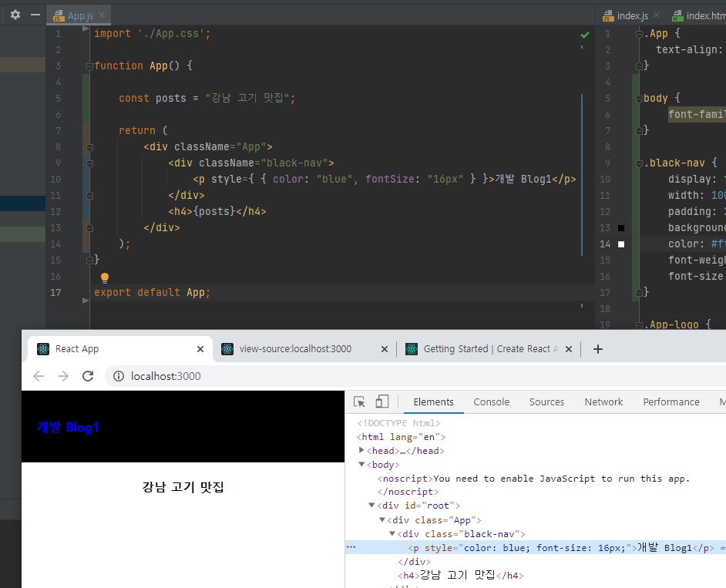
Task: Fold the .App-logo CSS rule
Action: pyautogui.click(x=639, y=325)
